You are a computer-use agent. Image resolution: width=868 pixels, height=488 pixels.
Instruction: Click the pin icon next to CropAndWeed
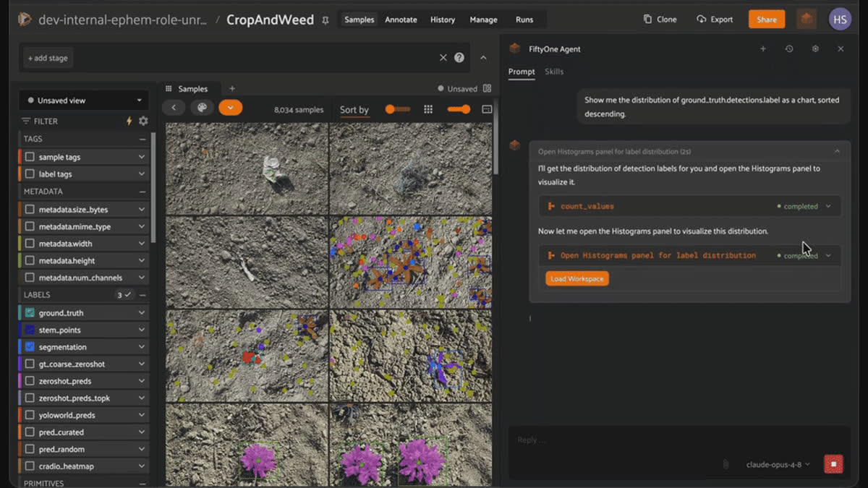click(x=325, y=20)
